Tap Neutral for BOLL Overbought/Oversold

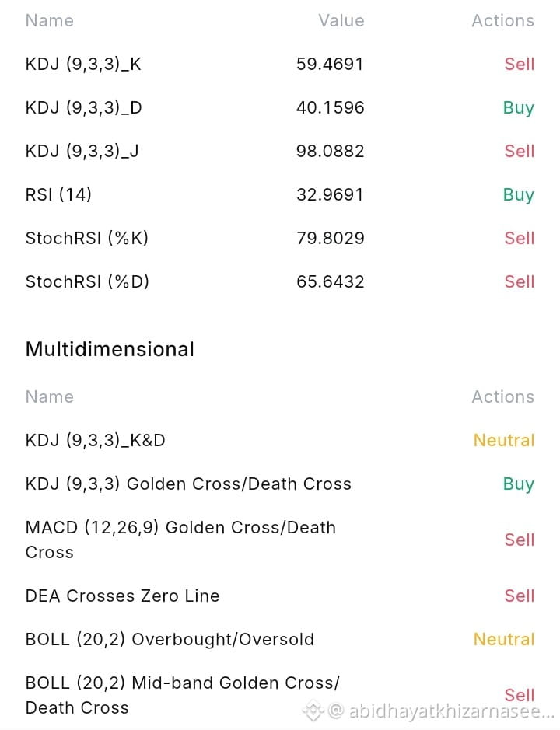pos(504,639)
